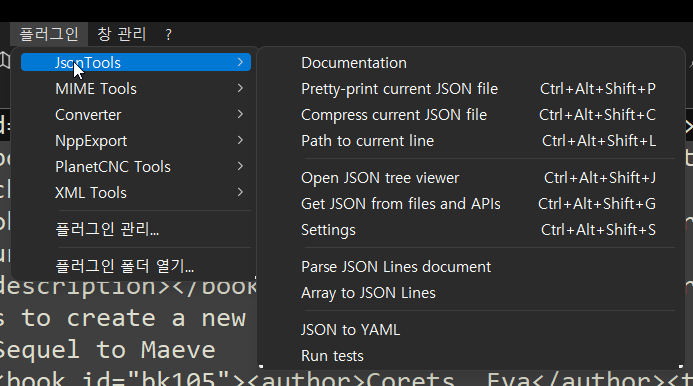
Task: Open MIME Tools submenu
Action: 136,88
